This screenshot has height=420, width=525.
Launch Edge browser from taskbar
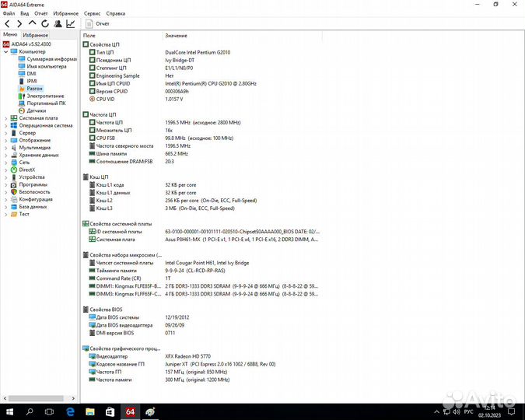tap(70, 411)
